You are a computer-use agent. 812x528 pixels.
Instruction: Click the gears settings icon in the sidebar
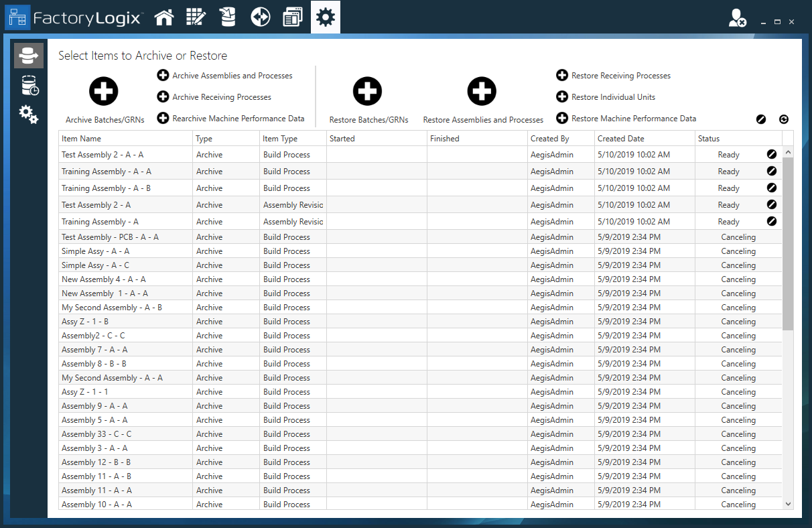[28, 115]
